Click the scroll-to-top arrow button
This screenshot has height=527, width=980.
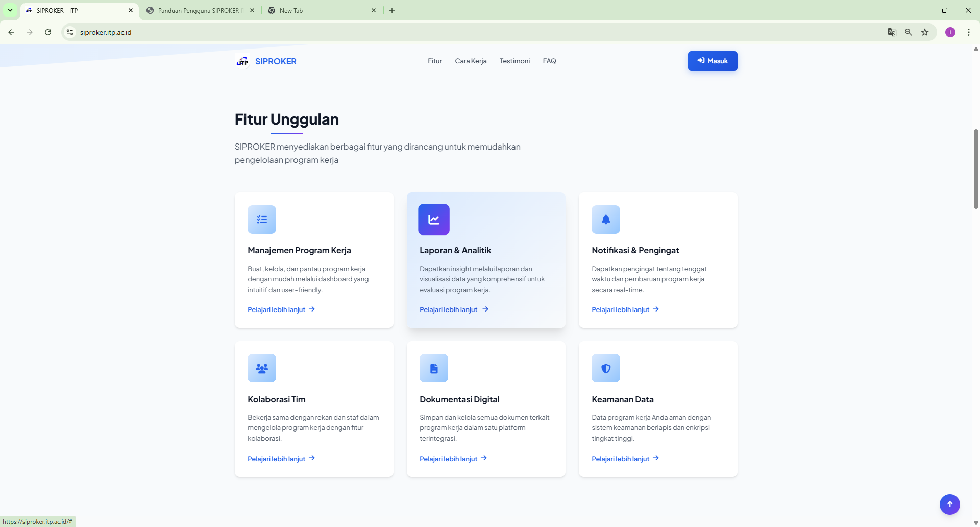tap(949, 504)
